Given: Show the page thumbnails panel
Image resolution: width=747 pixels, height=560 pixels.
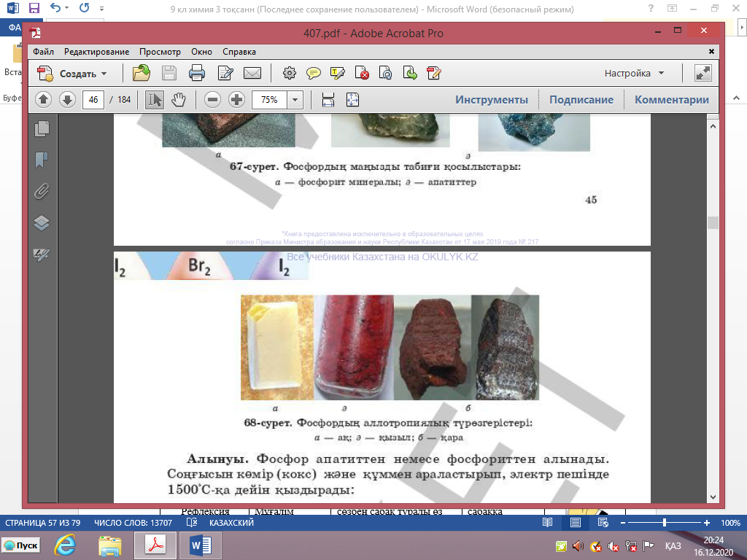Looking at the screenshot, I should click(x=42, y=128).
